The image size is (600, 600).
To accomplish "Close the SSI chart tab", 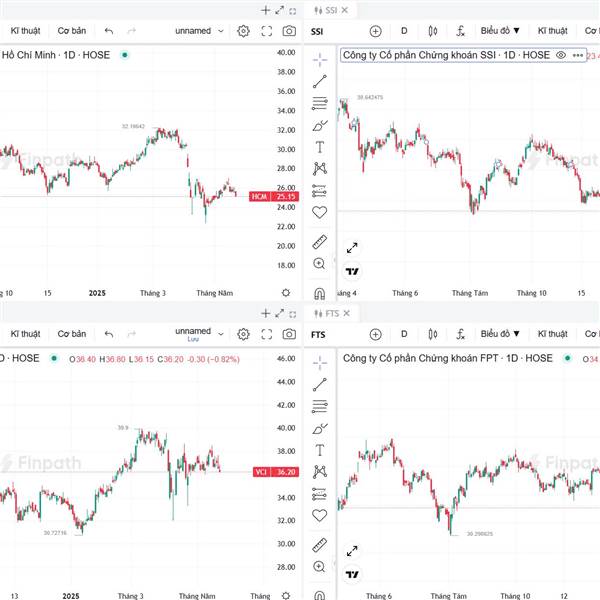I will pyautogui.click(x=345, y=10).
